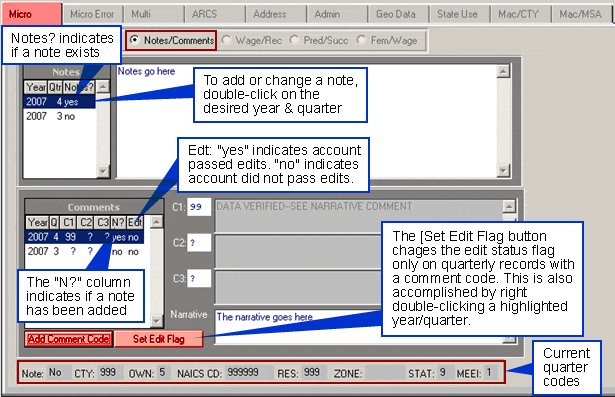
Task: Open the ARCS tab
Action: 215,14
